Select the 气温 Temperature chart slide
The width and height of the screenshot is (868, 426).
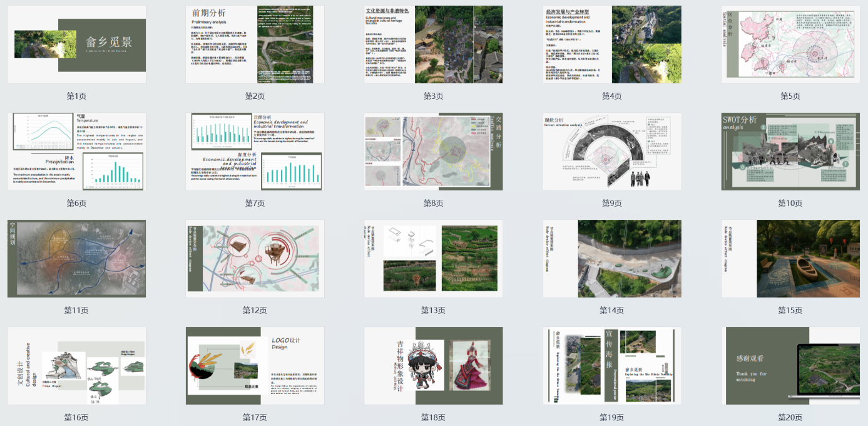pos(76,152)
